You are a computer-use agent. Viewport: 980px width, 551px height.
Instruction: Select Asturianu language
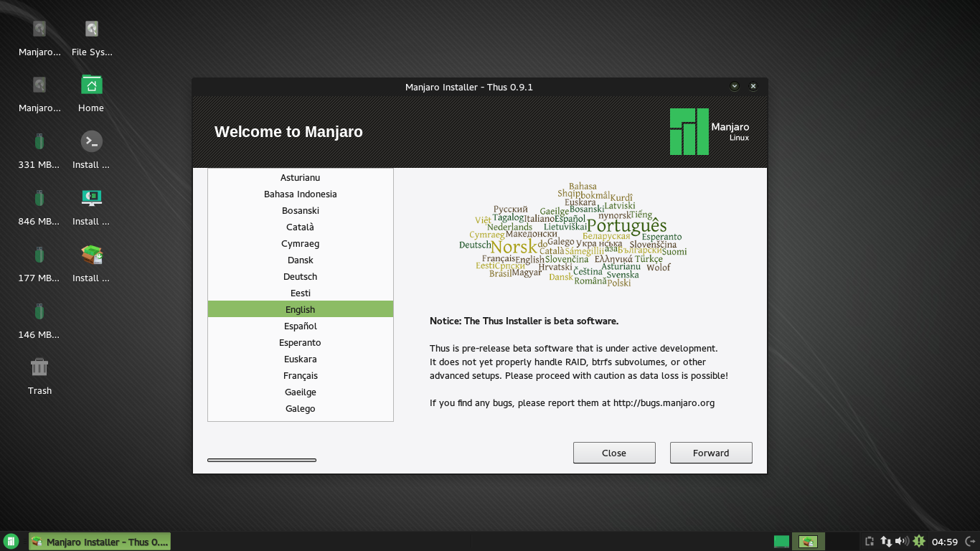(x=301, y=177)
